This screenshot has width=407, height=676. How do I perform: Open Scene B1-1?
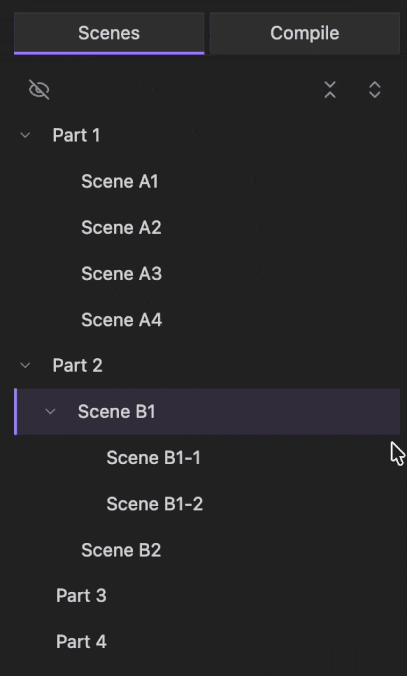coord(153,458)
